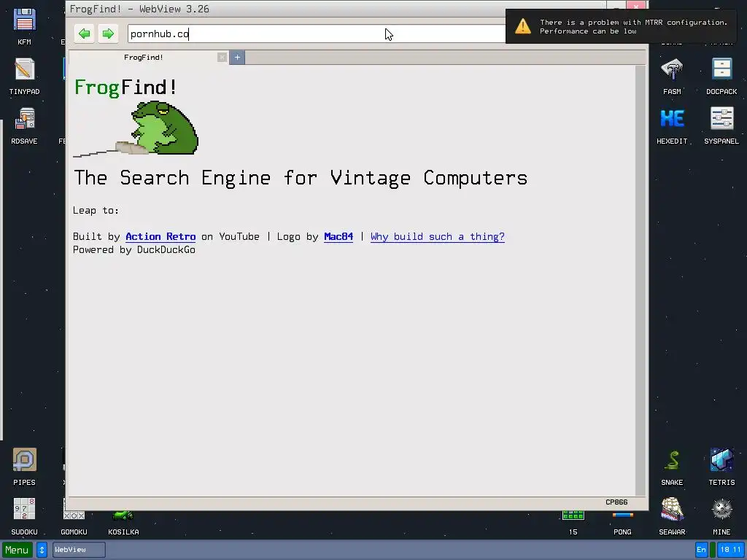
Task: Start the TETRIS game icon
Action: pyautogui.click(x=721, y=467)
